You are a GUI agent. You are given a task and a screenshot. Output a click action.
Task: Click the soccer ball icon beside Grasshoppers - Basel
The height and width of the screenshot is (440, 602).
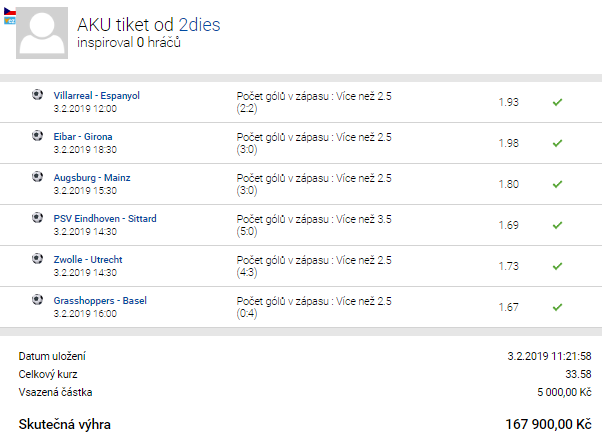37,299
